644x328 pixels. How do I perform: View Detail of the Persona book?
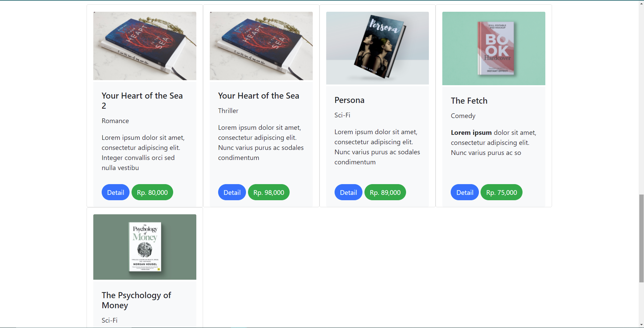(x=348, y=193)
